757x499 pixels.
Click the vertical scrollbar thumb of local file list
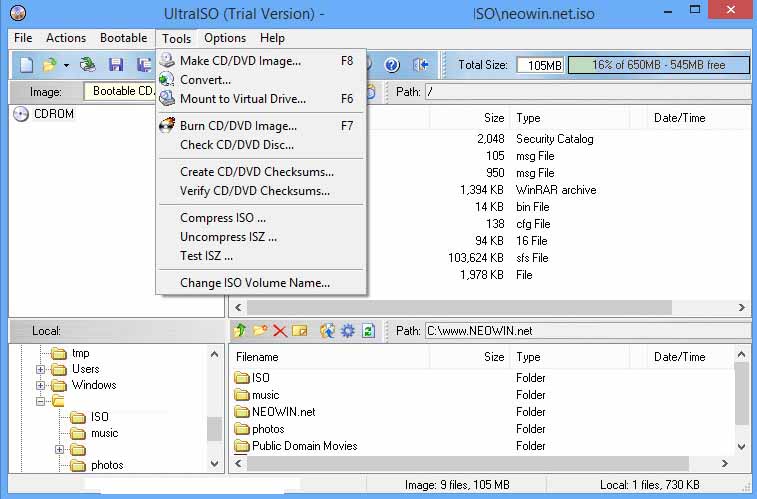click(742, 393)
